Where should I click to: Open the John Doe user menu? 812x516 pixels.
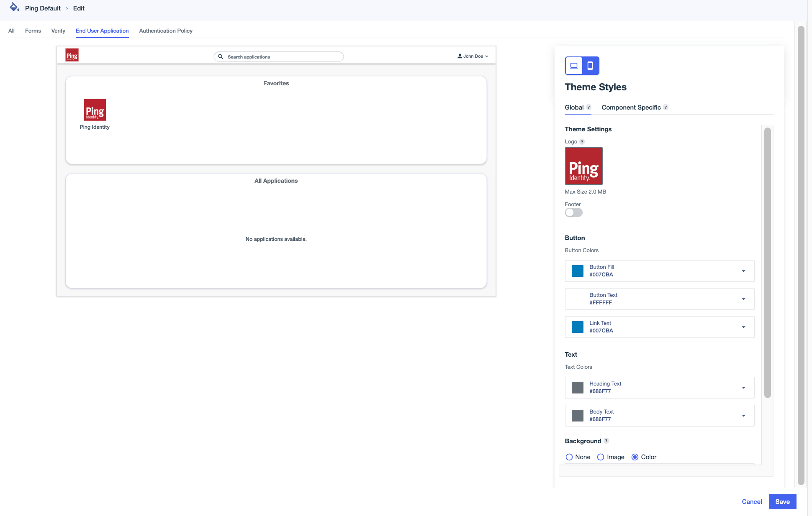click(473, 56)
